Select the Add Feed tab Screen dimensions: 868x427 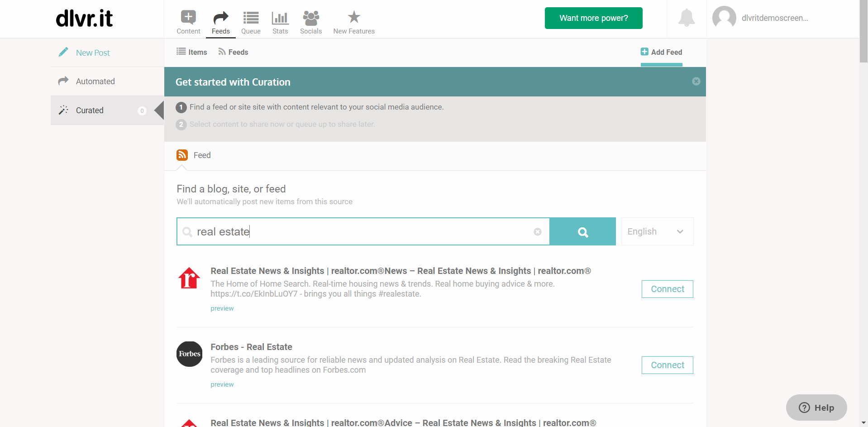(x=661, y=52)
